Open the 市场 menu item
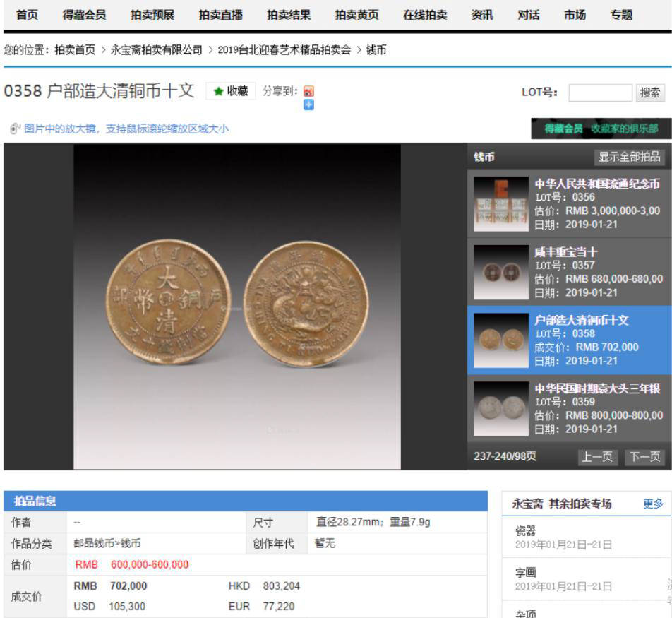The height and width of the screenshot is (618, 672). tap(575, 13)
